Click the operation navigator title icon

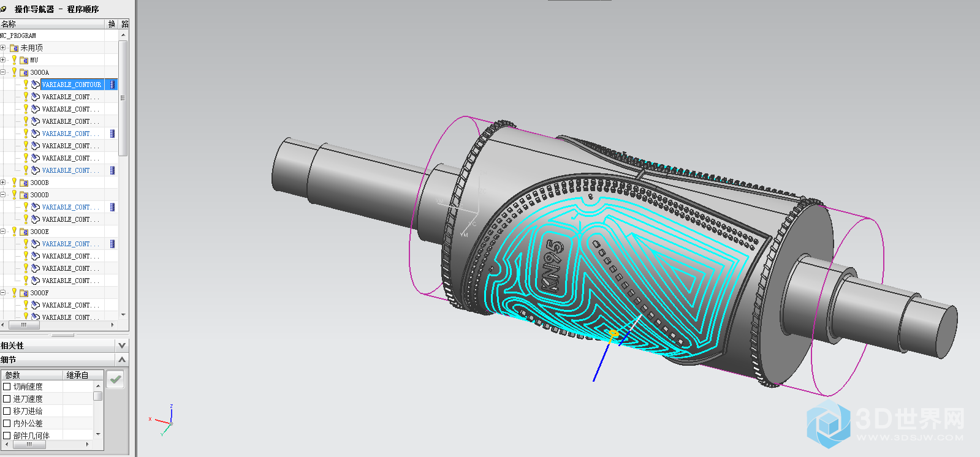(x=4, y=9)
